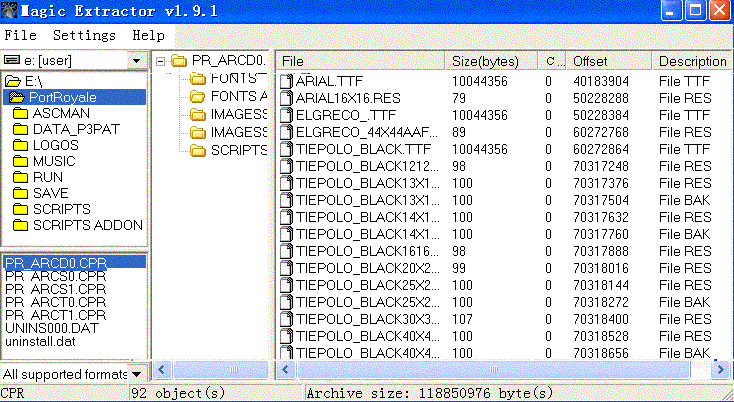This screenshot has width=734, height=402.
Task: Click the RUN folder icon
Action: pos(21,177)
